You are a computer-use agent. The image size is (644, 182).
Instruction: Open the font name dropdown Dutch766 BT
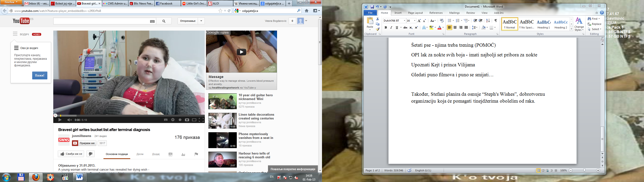point(404,21)
